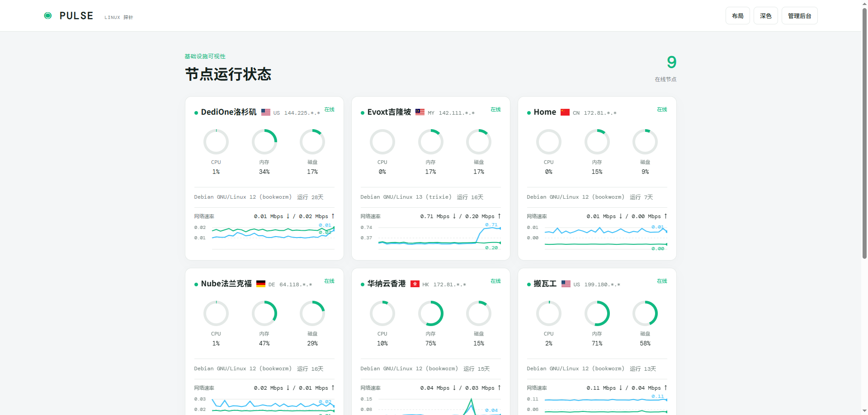This screenshot has height=415, width=868.
Task: Open the DediOne洛杉矶 node title
Action: click(229, 112)
